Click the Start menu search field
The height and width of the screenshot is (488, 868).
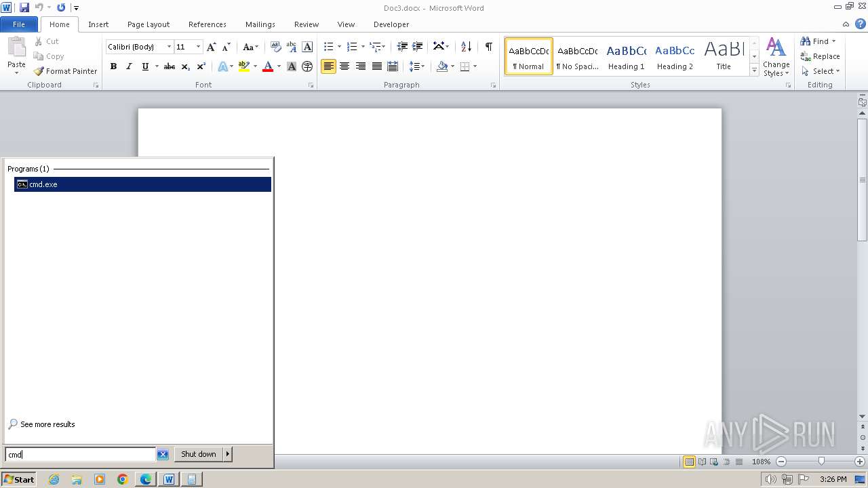click(x=81, y=455)
